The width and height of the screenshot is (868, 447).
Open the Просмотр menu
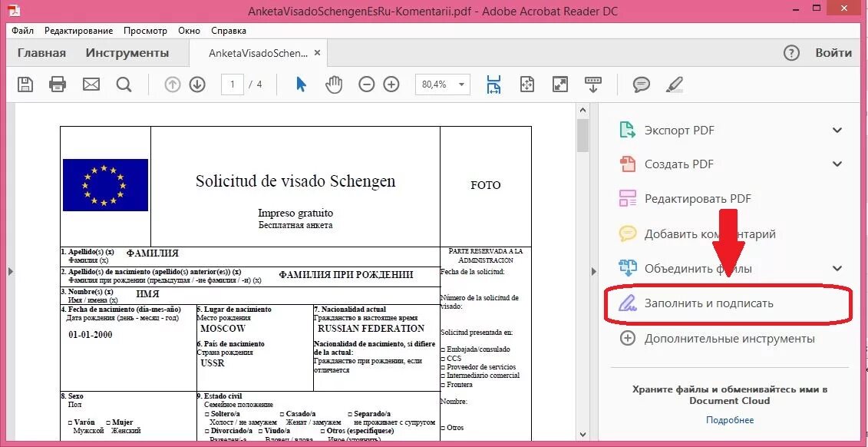(x=145, y=31)
